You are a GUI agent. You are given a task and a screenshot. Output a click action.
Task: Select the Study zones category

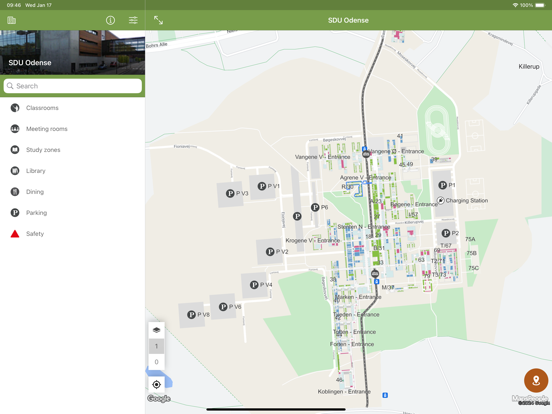click(73, 150)
